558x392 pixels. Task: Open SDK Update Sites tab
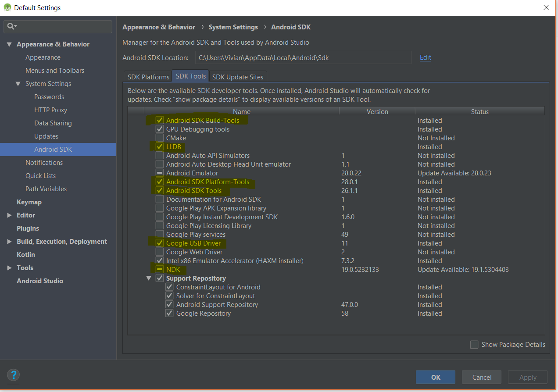238,77
